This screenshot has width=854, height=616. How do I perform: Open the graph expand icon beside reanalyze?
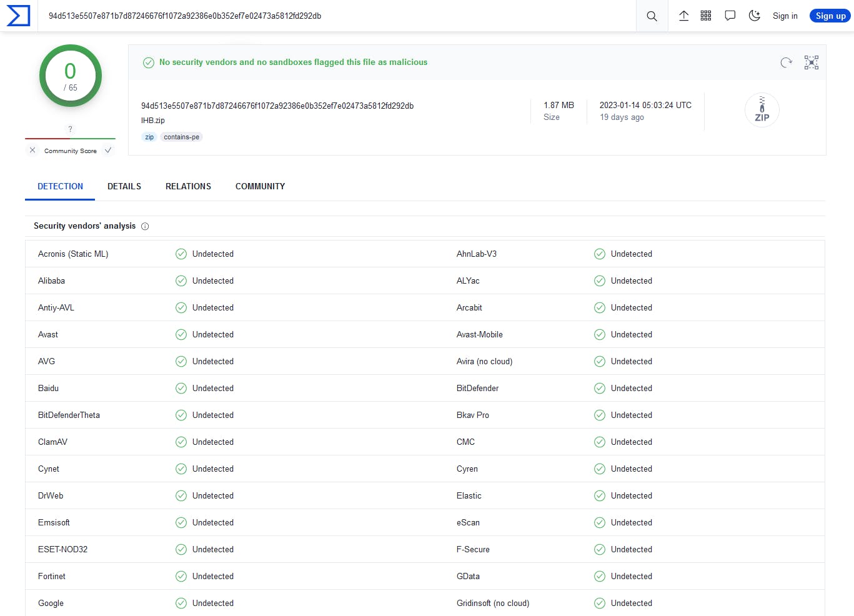811,62
